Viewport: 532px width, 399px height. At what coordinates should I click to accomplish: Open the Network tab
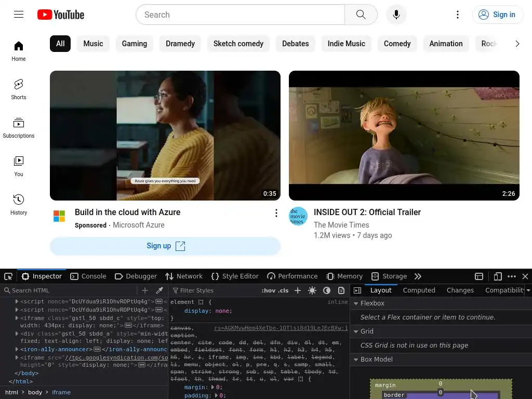point(184,276)
